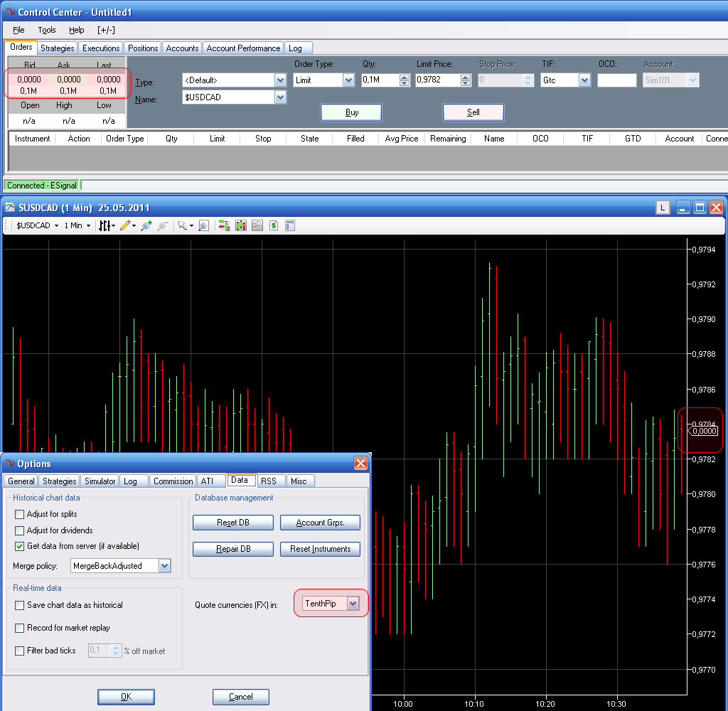Expand the Quote currencies TenthPip dropdown
Screen dimensions: 728x711
353,604
